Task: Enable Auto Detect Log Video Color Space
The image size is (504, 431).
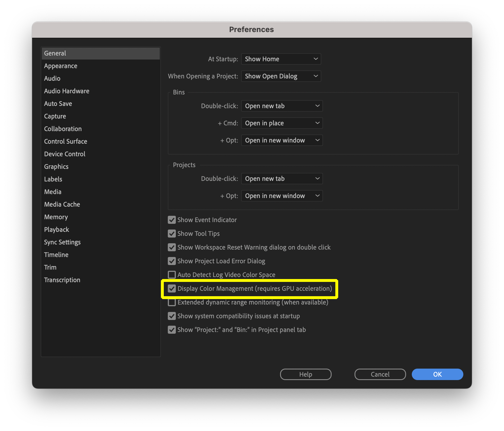Action: [x=172, y=275]
